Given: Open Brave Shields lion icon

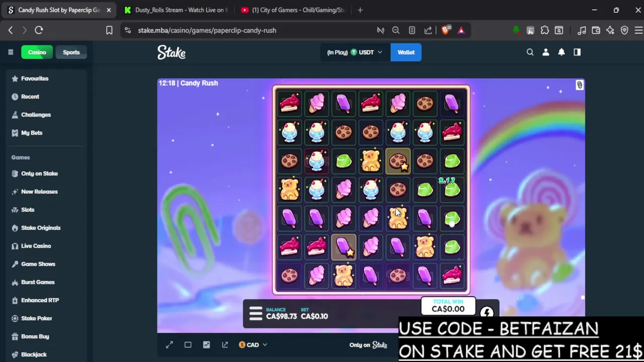Looking at the screenshot, I should [x=446, y=30].
